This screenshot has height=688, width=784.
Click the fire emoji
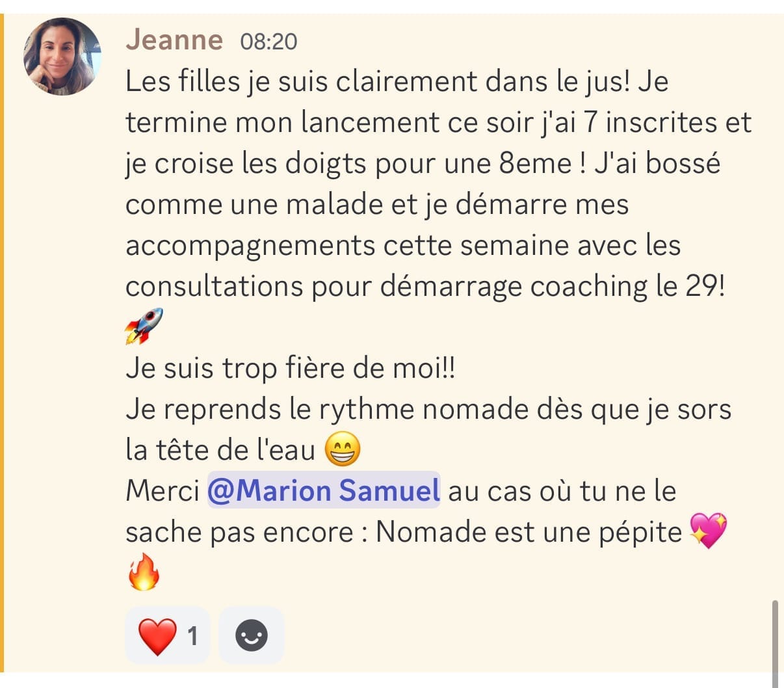(144, 572)
